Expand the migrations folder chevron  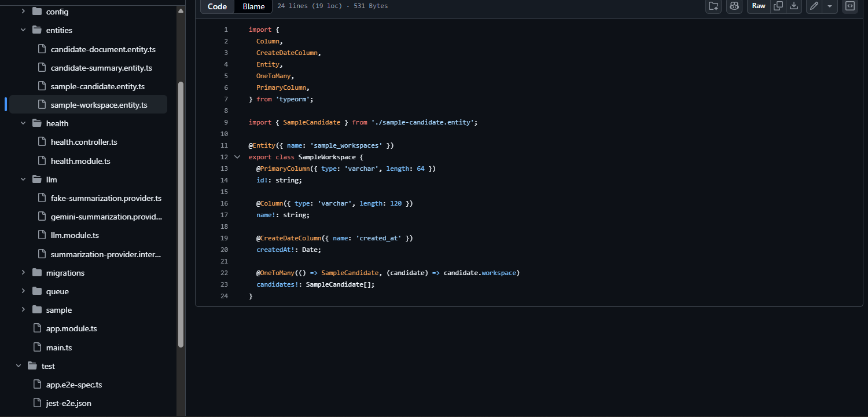point(23,273)
